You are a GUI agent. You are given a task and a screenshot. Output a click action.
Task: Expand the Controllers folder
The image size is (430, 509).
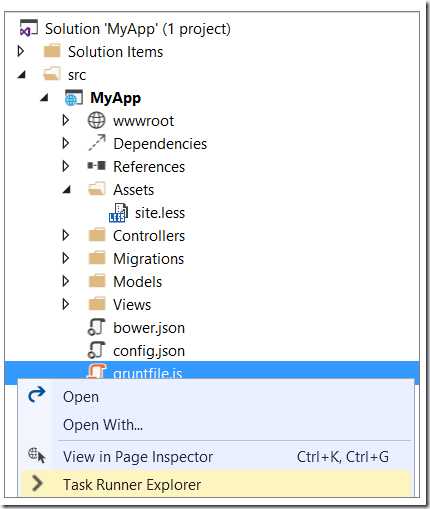click(66, 235)
